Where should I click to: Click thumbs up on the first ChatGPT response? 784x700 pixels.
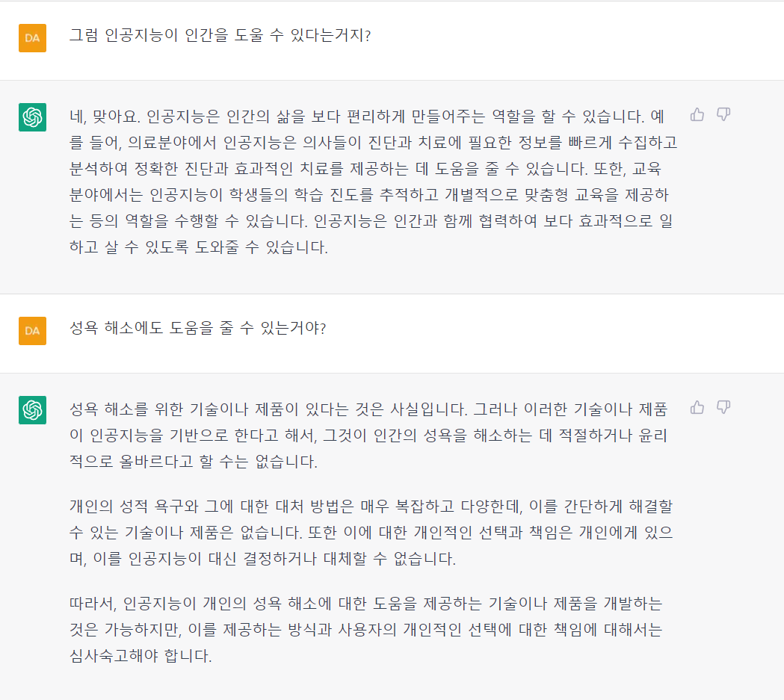697,114
